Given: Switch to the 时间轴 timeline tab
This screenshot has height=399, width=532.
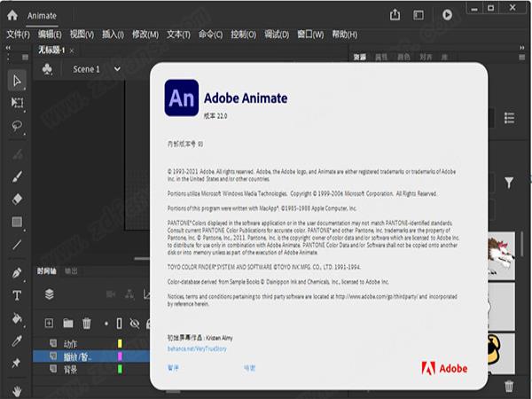Looking at the screenshot, I should (46, 270).
